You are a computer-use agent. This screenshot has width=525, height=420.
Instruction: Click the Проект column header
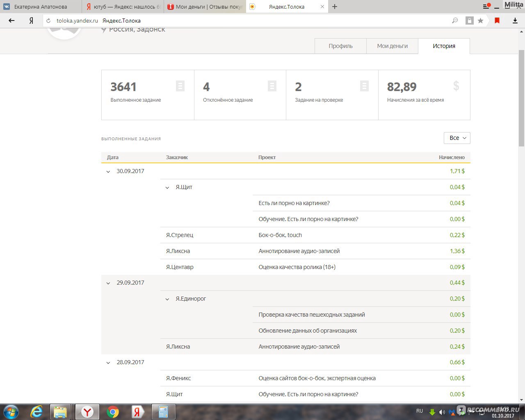click(x=267, y=157)
